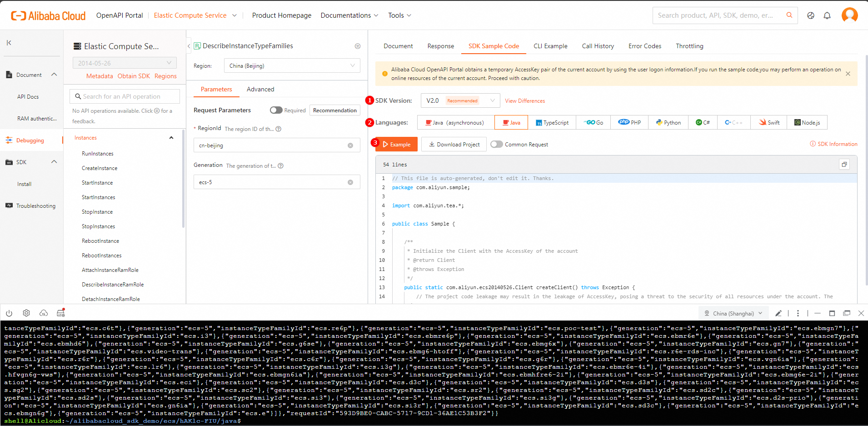
Task: Select Go as SDK language
Action: point(594,122)
